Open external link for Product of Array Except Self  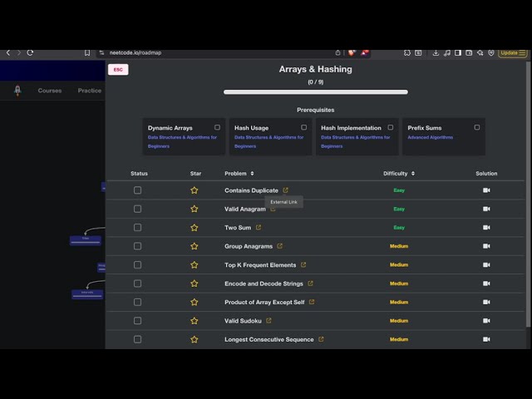(x=312, y=302)
